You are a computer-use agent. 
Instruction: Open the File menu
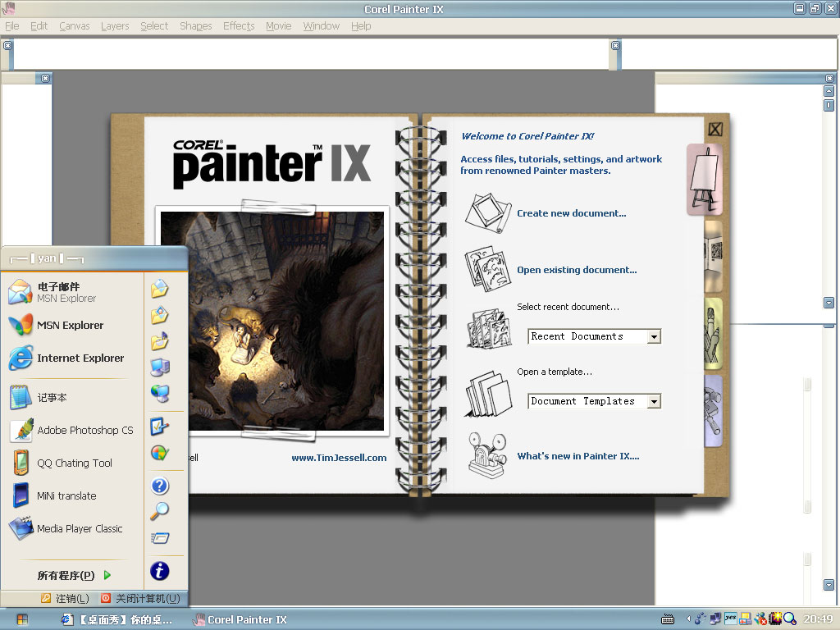pos(11,26)
